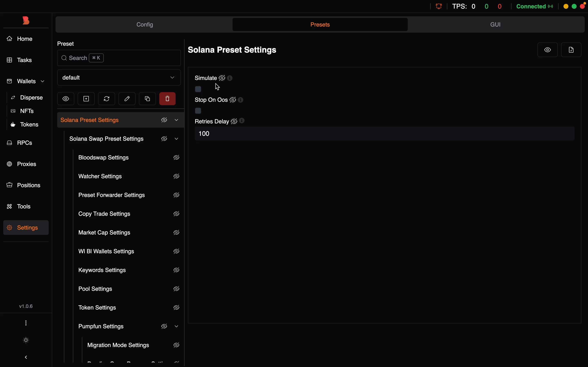Switch to the GUI tab
Screen dimensions: 588x367
pyautogui.click(x=496, y=24)
